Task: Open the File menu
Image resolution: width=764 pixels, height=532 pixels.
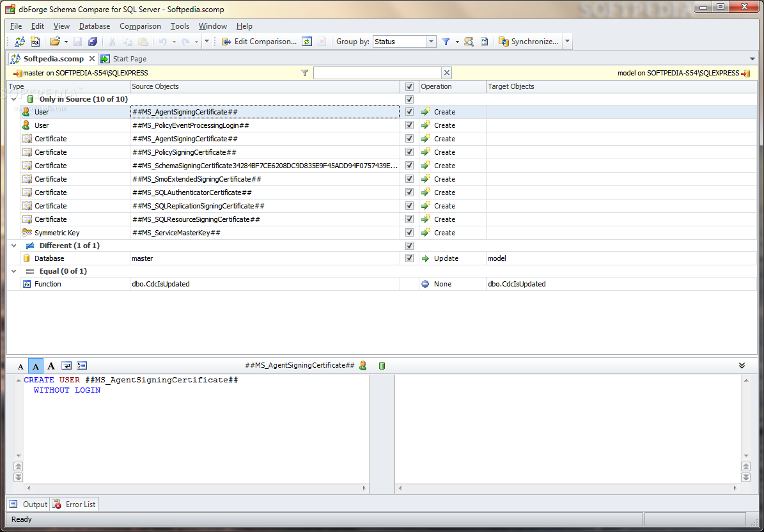Action: 16,26
